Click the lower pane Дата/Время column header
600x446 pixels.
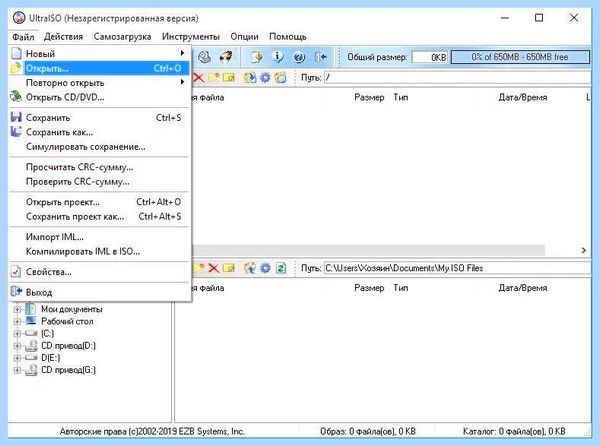(523, 288)
